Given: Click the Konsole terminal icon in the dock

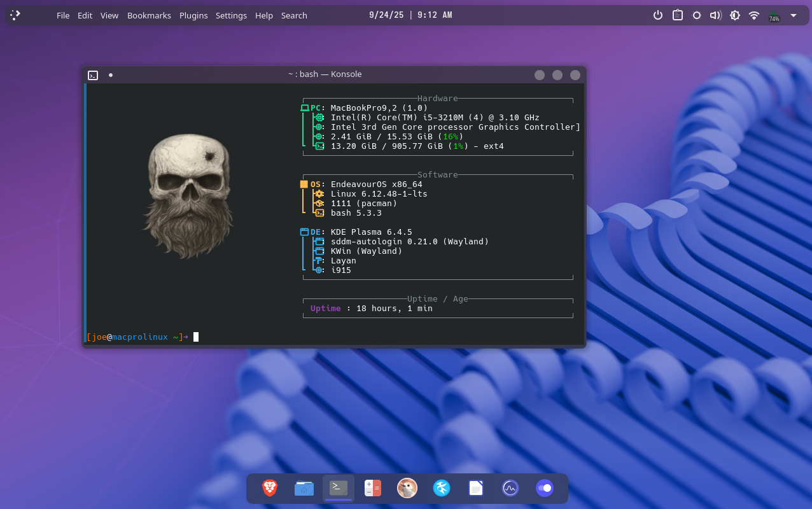Looking at the screenshot, I should tap(339, 488).
